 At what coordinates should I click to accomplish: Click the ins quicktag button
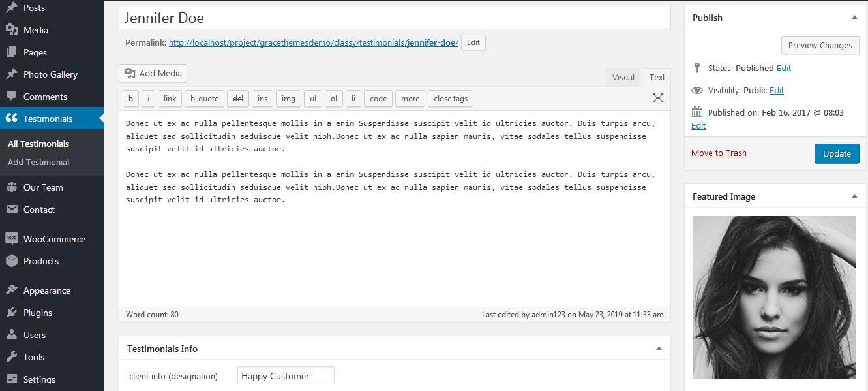click(262, 99)
